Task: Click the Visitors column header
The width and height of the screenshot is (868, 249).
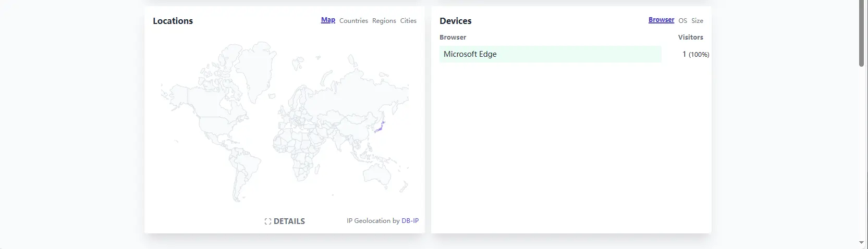Action: (690, 38)
